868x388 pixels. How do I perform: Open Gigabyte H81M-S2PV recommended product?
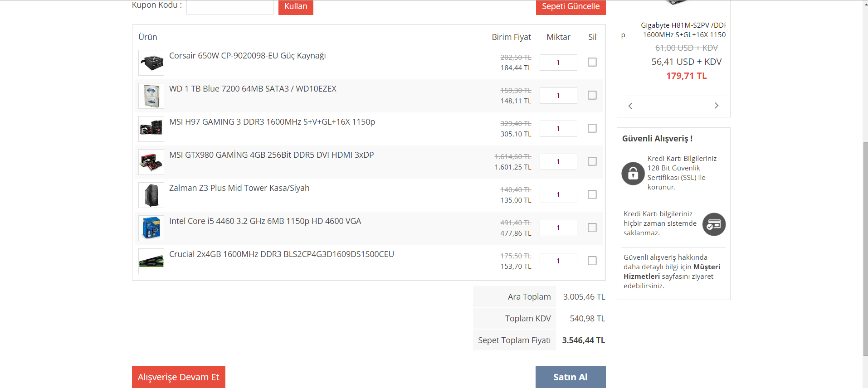683,30
